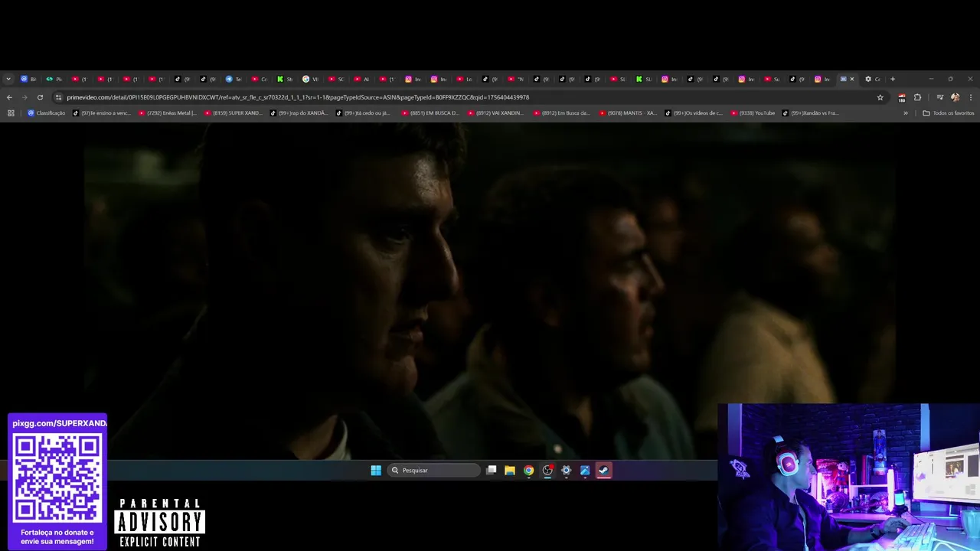Open Task View on the taskbar
The height and width of the screenshot is (551, 980).
[x=492, y=471]
